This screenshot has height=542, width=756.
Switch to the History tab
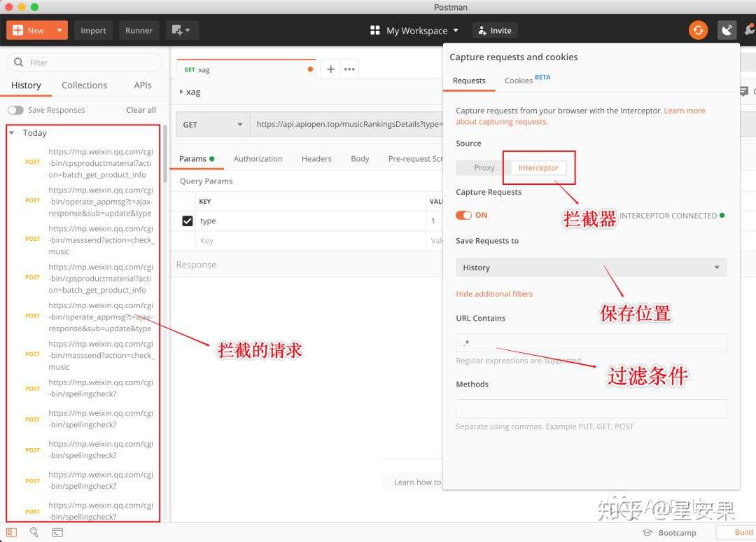pyautogui.click(x=26, y=85)
